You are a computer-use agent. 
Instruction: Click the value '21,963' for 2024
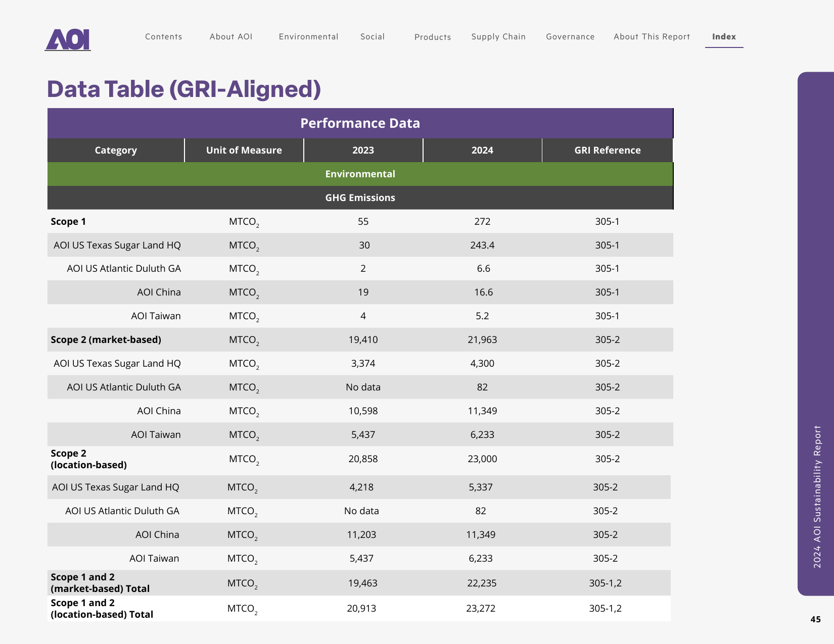click(482, 340)
